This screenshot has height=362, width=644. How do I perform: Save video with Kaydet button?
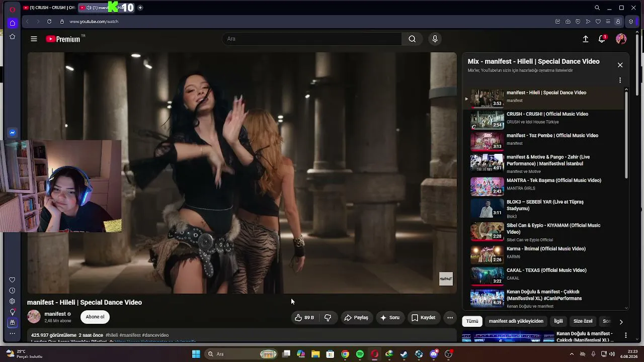click(423, 317)
